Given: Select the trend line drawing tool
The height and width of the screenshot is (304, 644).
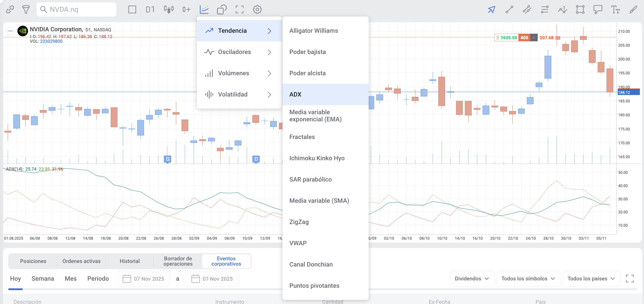Looking at the screenshot, I should pos(509,9).
